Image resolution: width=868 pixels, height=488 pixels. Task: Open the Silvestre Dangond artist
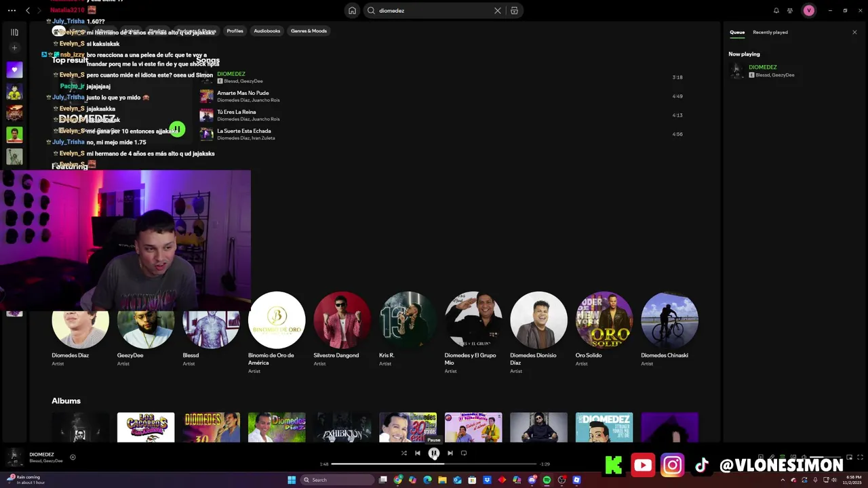(x=342, y=320)
